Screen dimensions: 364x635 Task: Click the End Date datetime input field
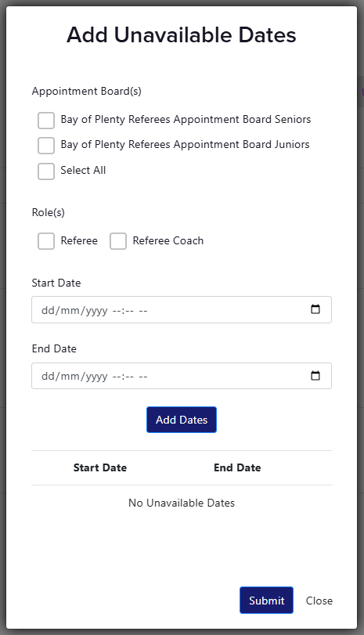(x=182, y=376)
